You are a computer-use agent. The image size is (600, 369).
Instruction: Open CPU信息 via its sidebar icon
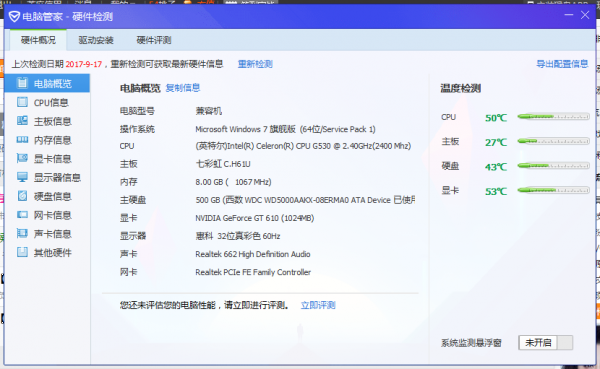22,102
